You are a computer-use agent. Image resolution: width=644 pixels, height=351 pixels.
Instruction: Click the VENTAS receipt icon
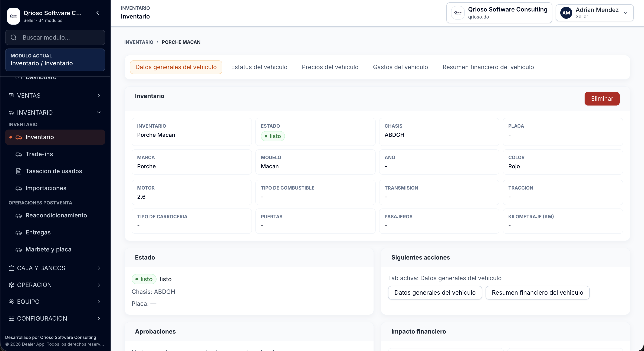(x=11, y=96)
